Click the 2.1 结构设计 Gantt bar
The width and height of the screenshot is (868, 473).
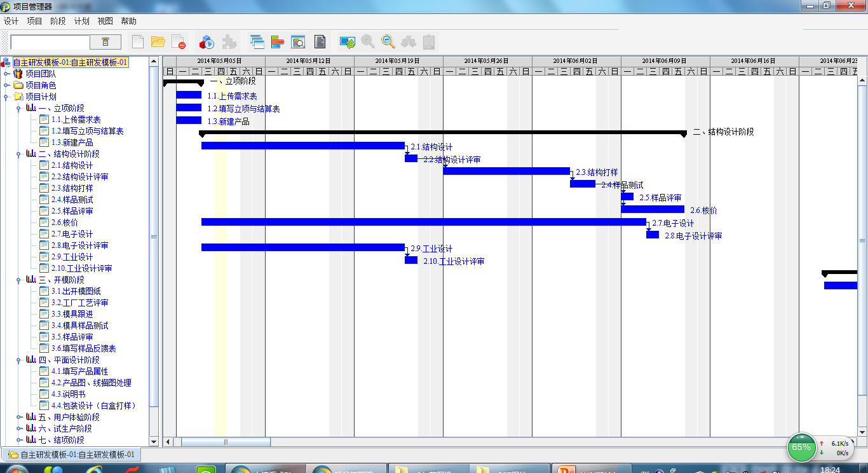point(302,146)
